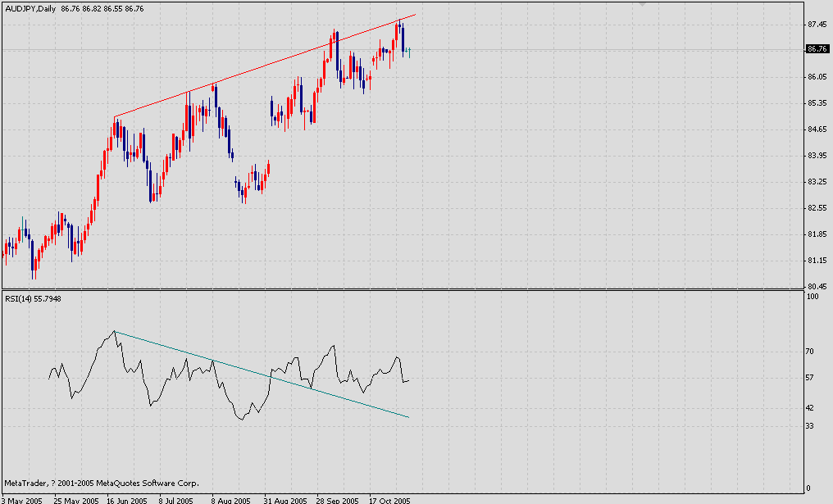The image size is (833, 504).
Task: Click the RSI scale value 0
Action: [808, 488]
